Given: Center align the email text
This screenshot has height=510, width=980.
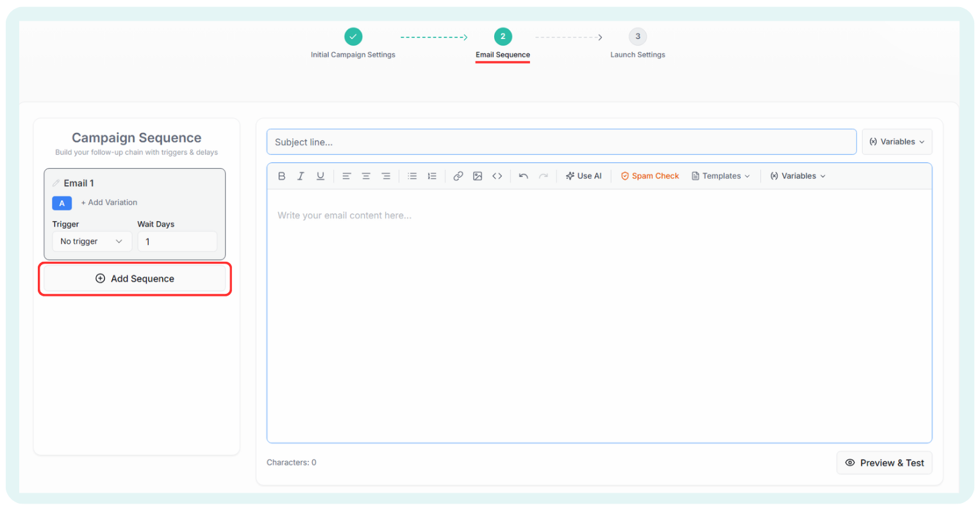Looking at the screenshot, I should tap(366, 176).
